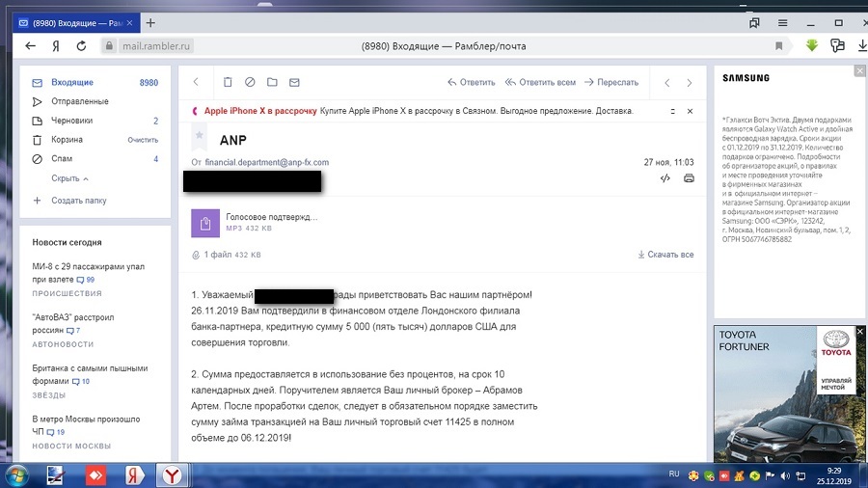Viewport: 868px width, 488px height.
Task: Collapse folders with Скрыть
Action: click(69, 178)
